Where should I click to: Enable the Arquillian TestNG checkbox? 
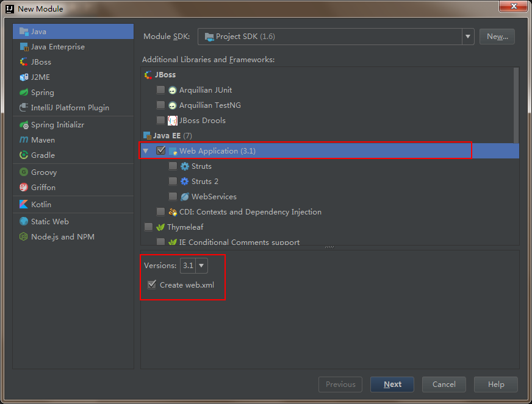(x=160, y=105)
